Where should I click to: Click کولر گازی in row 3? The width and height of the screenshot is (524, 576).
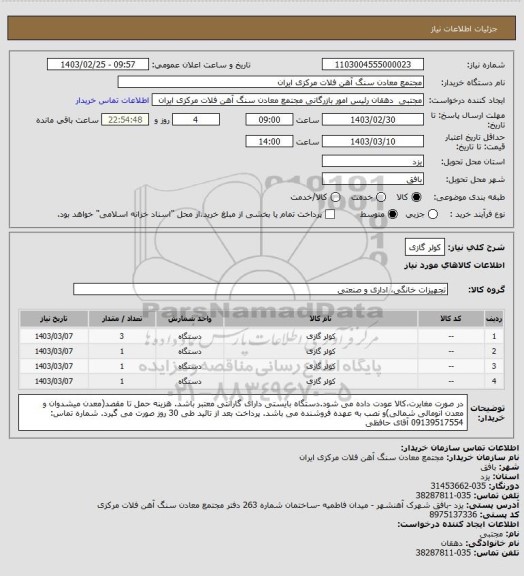tap(321, 366)
